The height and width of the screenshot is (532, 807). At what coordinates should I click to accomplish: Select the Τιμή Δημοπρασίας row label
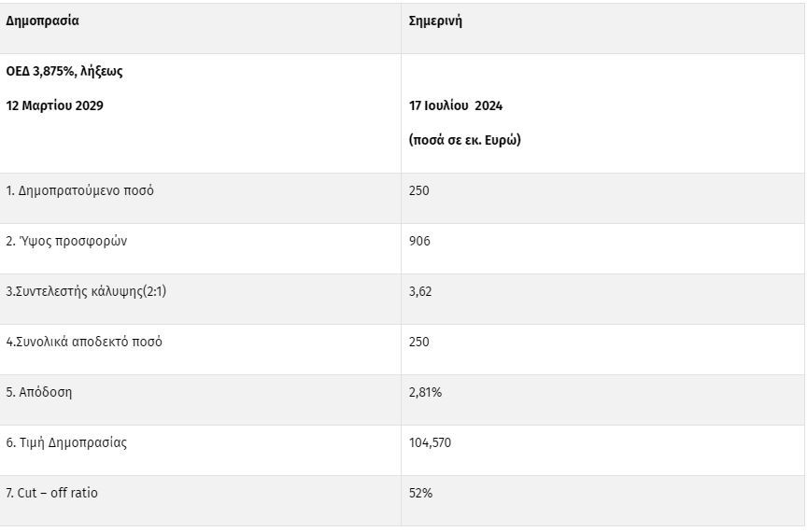tap(66, 443)
